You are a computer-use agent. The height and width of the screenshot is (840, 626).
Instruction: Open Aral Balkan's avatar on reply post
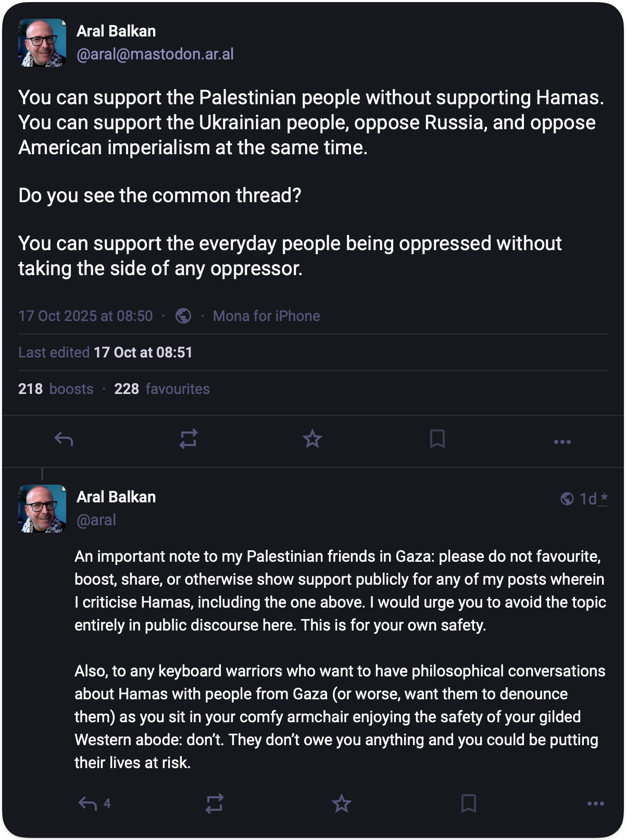pos(42,509)
